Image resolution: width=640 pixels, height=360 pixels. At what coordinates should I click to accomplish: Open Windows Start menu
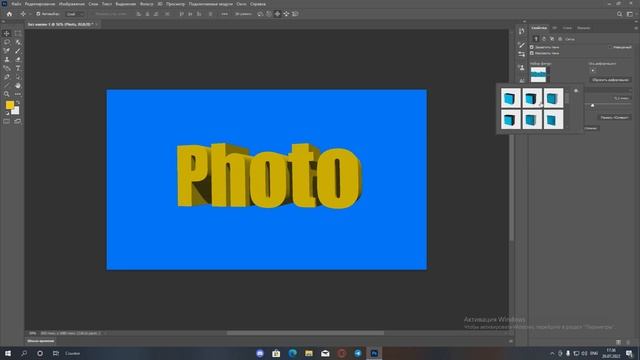[8, 353]
